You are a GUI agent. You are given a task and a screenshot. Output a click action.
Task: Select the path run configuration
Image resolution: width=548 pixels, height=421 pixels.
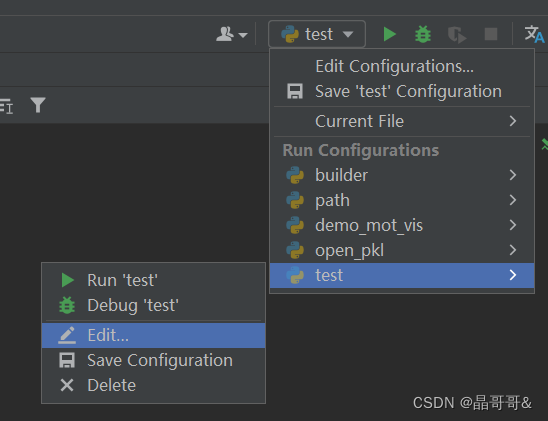coord(402,200)
